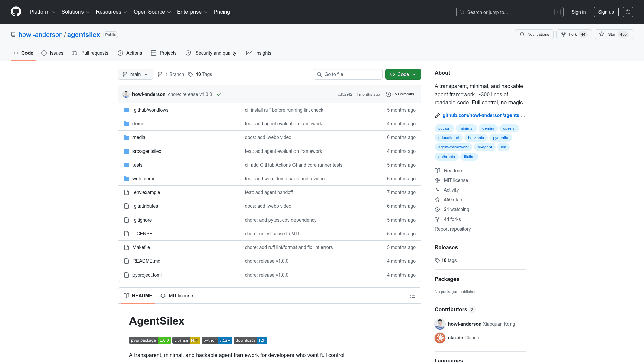Expand the Solutions menu
This screenshot has width=644, height=362.
pyautogui.click(x=75, y=12)
